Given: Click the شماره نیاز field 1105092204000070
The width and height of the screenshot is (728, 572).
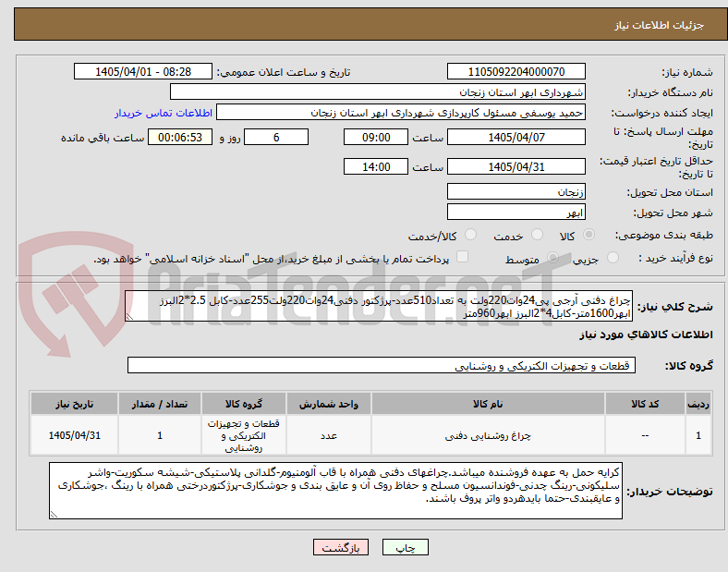Looking at the screenshot, I should (x=516, y=71).
